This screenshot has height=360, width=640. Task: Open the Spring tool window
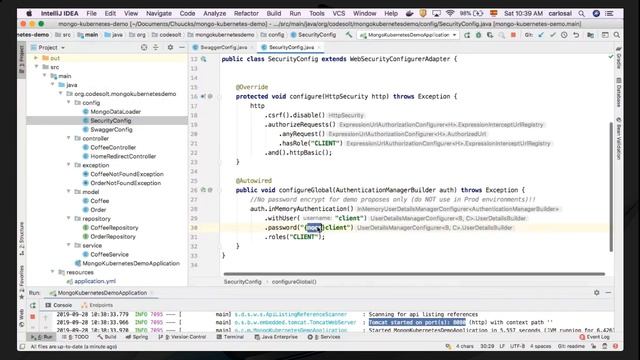[137, 337]
